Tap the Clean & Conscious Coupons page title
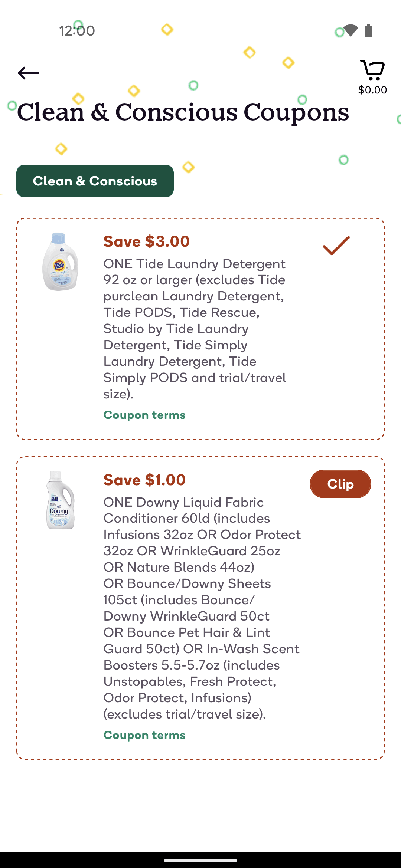401x868 pixels. [183, 112]
